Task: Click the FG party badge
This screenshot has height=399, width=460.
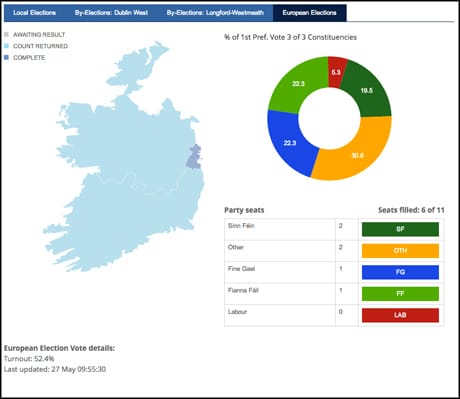Action: [x=400, y=272]
